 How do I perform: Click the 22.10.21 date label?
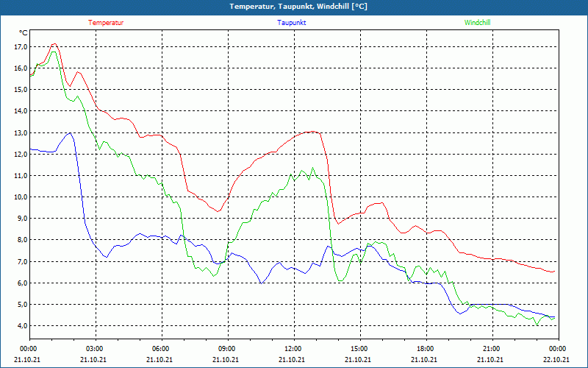pyautogui.click(x=556, y=359)
